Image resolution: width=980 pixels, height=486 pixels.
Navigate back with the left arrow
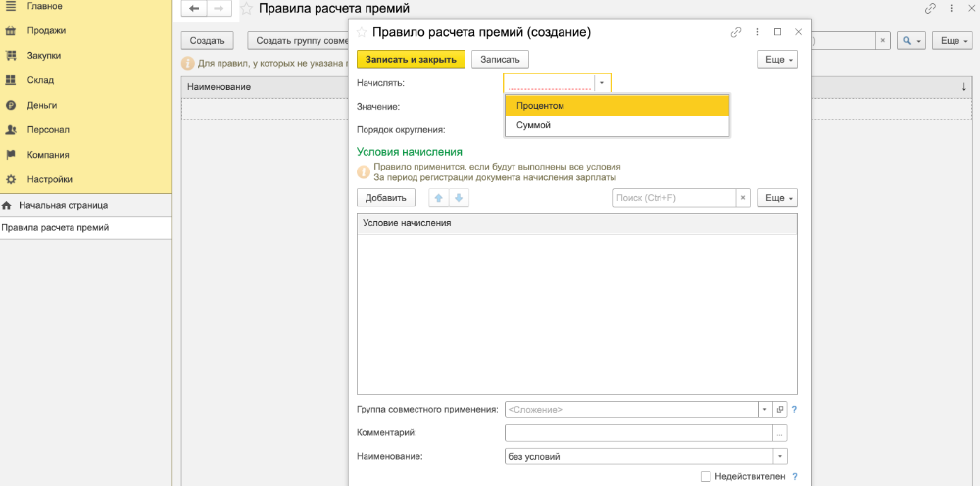[194, 8]
